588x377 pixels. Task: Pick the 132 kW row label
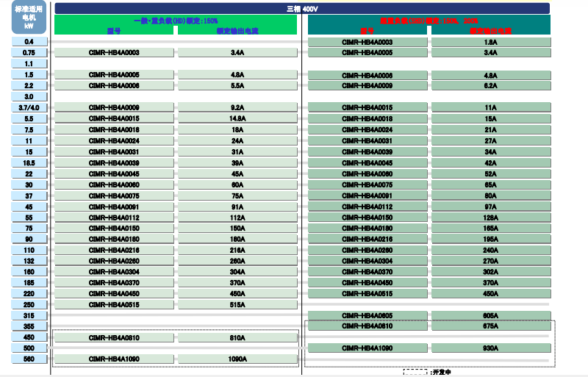pos(29,261)
